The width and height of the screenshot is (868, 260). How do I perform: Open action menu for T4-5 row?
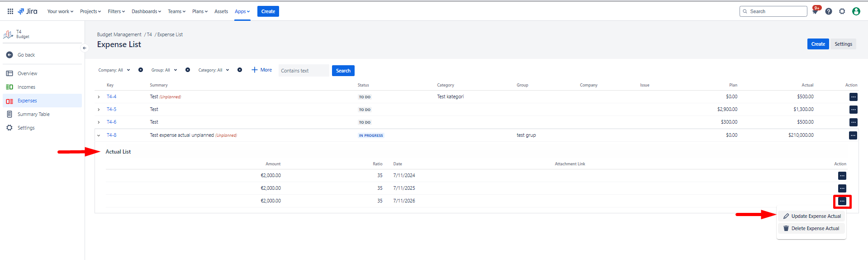click(853, 110)
